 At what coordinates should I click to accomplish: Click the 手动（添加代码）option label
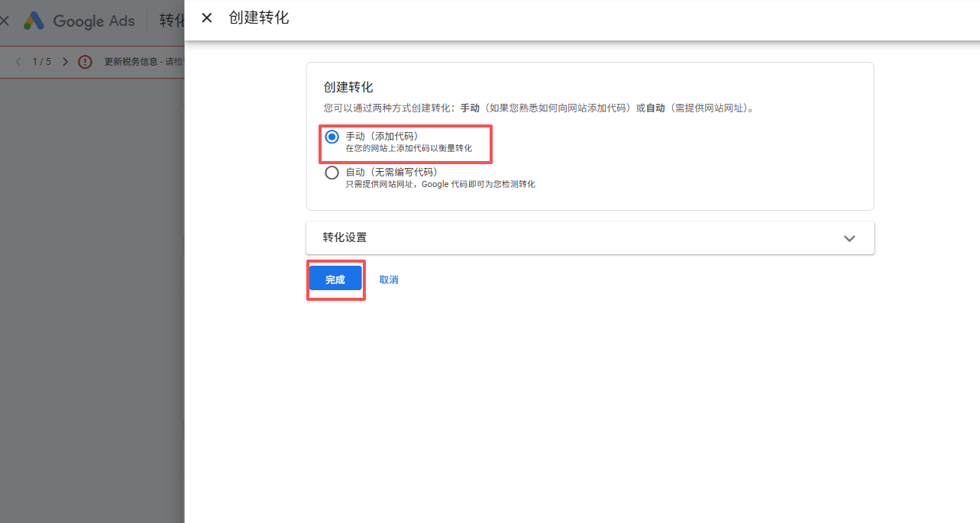click(382, 136)
